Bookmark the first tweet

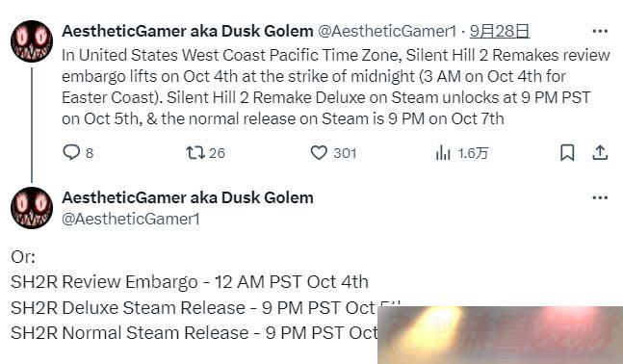pyautogui.click(x=567, y=152)
